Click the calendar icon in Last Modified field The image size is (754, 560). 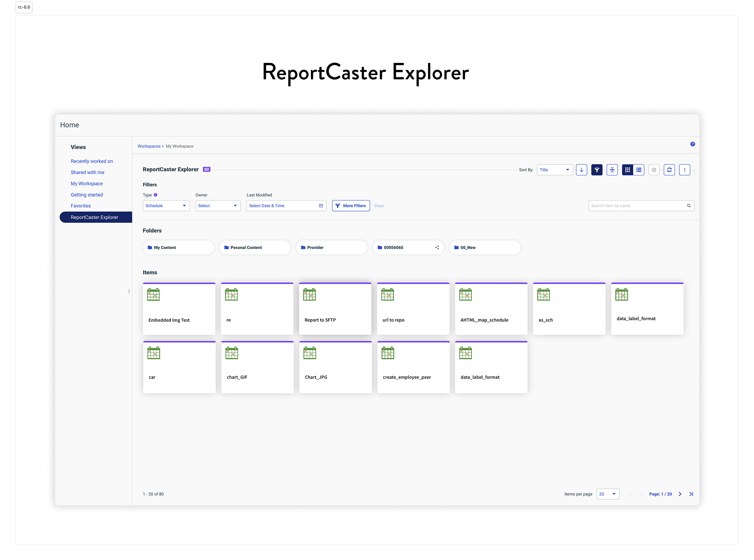coord(321,206)
